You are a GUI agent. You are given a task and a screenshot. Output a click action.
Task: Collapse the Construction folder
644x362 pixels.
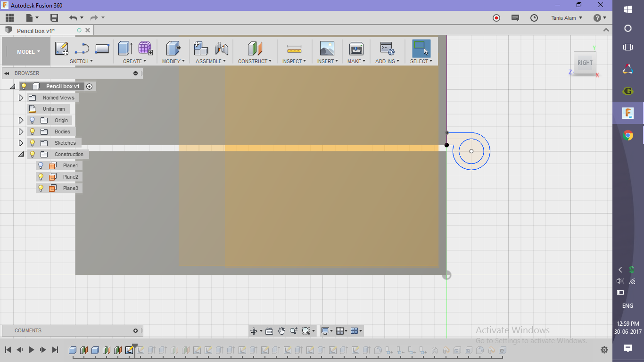point(21,154)
